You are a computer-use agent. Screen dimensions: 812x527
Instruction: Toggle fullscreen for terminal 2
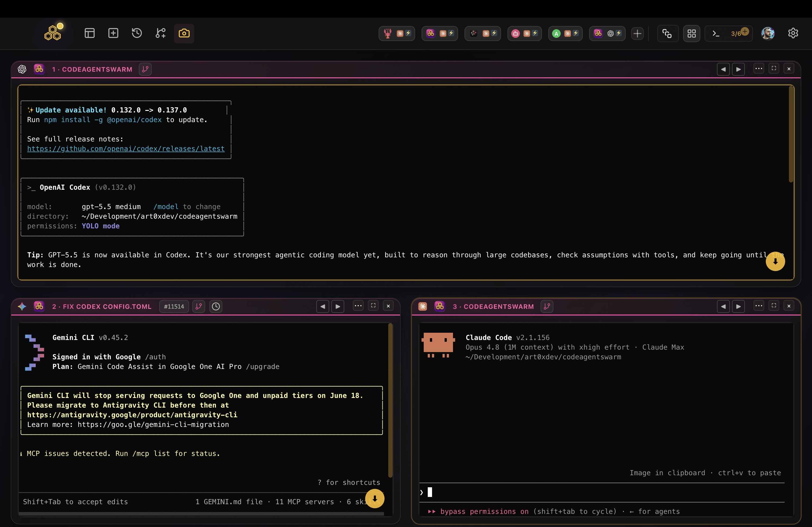373,306
